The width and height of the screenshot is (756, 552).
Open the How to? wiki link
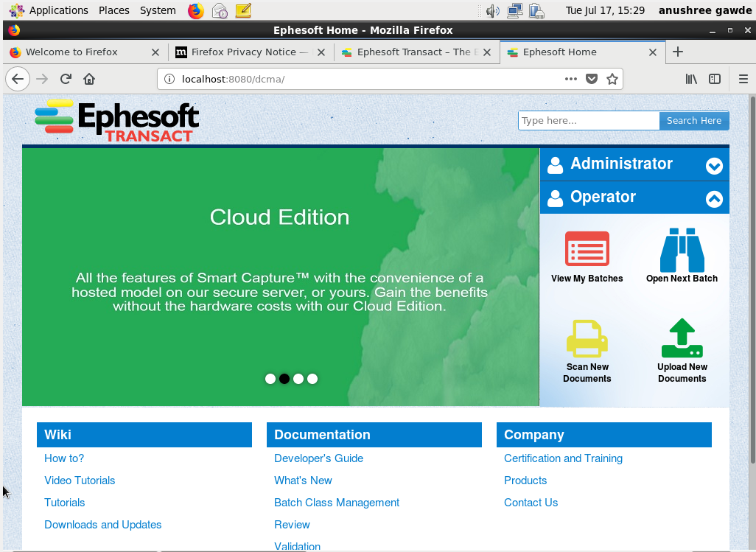(x=64, y=458)
